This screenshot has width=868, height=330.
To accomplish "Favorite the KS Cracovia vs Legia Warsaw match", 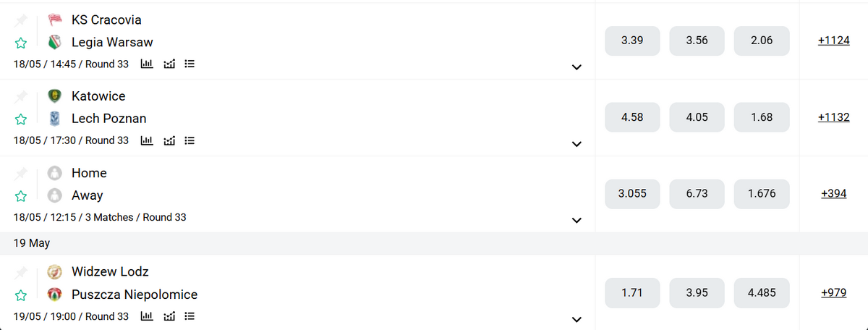I will tap(21, 43).
